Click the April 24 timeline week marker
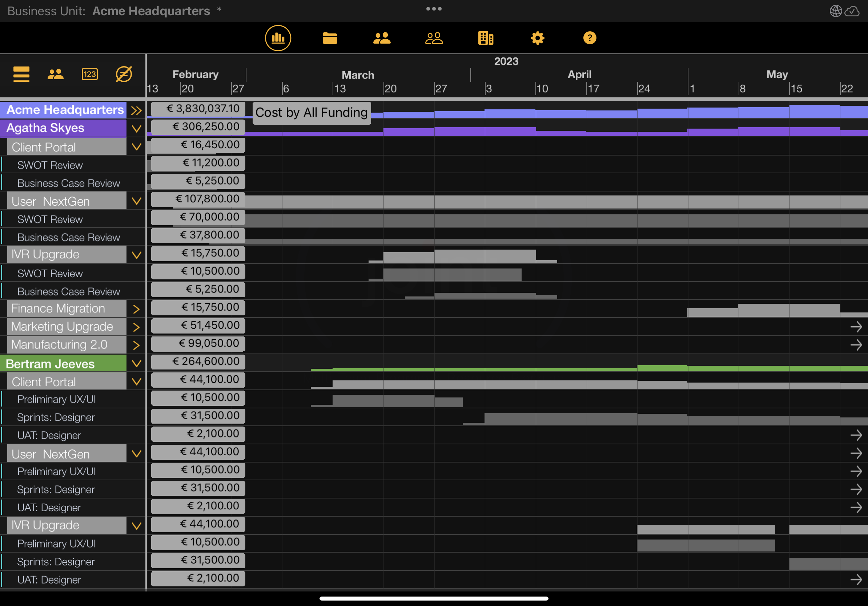The width and height of the screenshot is (868, 606). click(x=643, y=89)
